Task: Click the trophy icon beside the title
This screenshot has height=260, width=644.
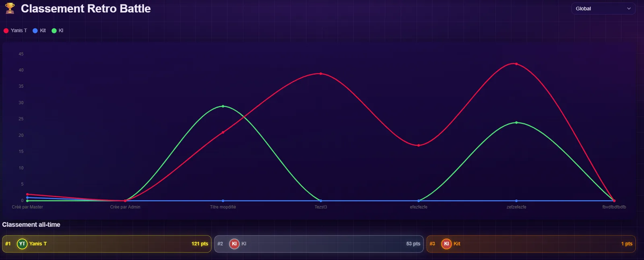Action: coord(10,8)
